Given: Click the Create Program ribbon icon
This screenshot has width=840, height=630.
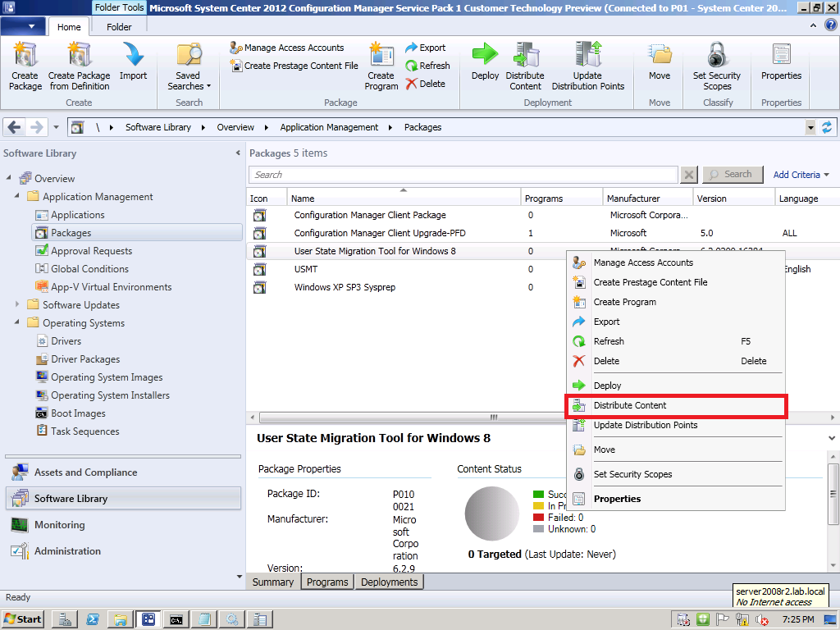Looking at the screenshot, I should [381, 66].
